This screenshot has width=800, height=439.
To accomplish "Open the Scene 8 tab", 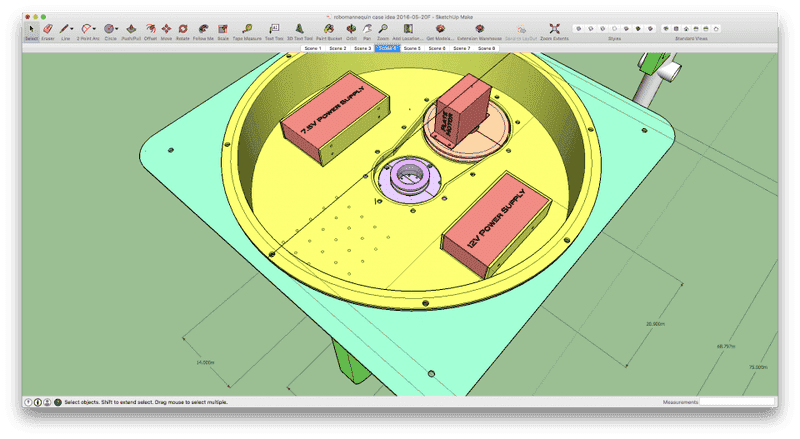I will (x=486, y=48).
